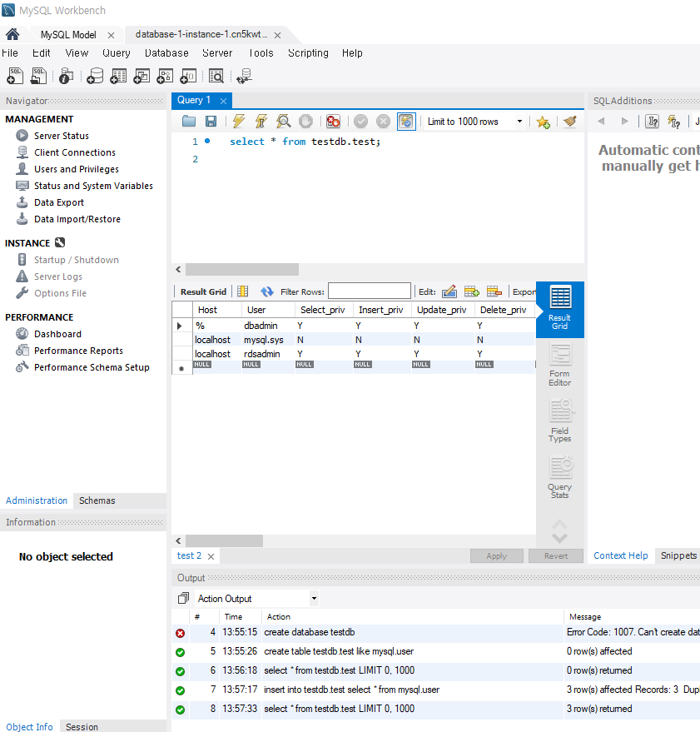700x732 pixels.
Task: Switch to the Result Grid side panel
Action: 560,309
